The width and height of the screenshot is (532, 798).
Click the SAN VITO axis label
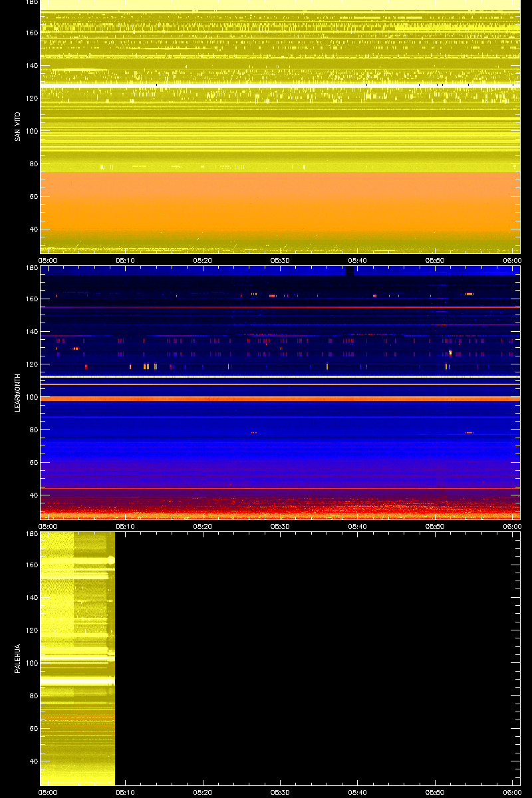click(18, 127)
